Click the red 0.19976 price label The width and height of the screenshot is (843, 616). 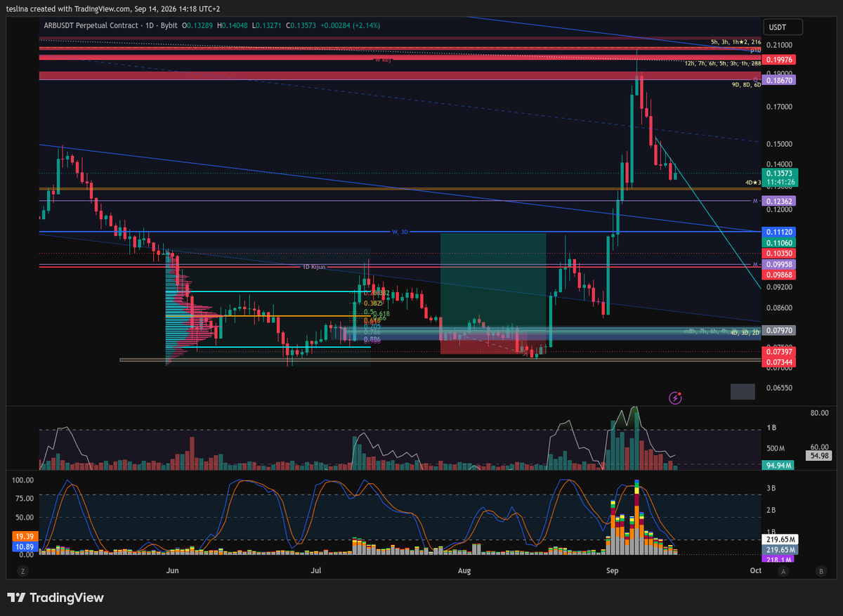pos(780,60)
